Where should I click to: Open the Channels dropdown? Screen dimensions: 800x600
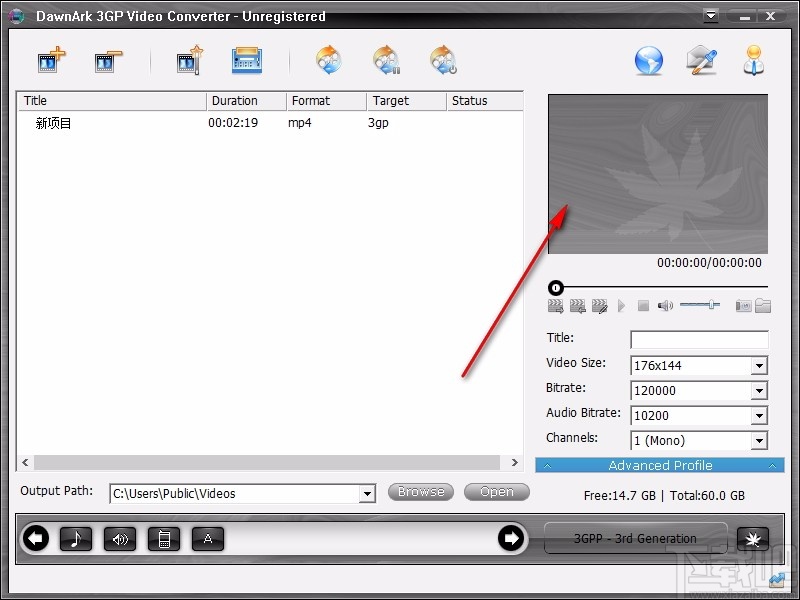[x=760, y=440]
